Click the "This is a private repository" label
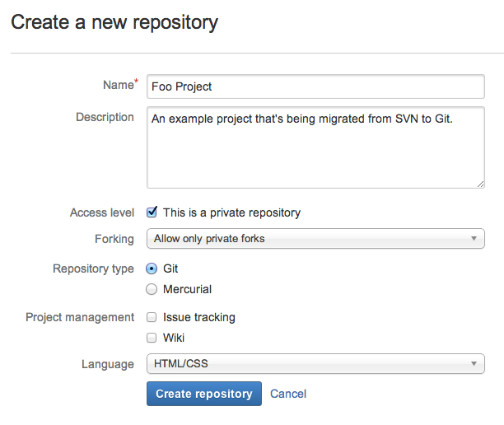Viewport: 504px width, 425px height. tap(231, 212)
